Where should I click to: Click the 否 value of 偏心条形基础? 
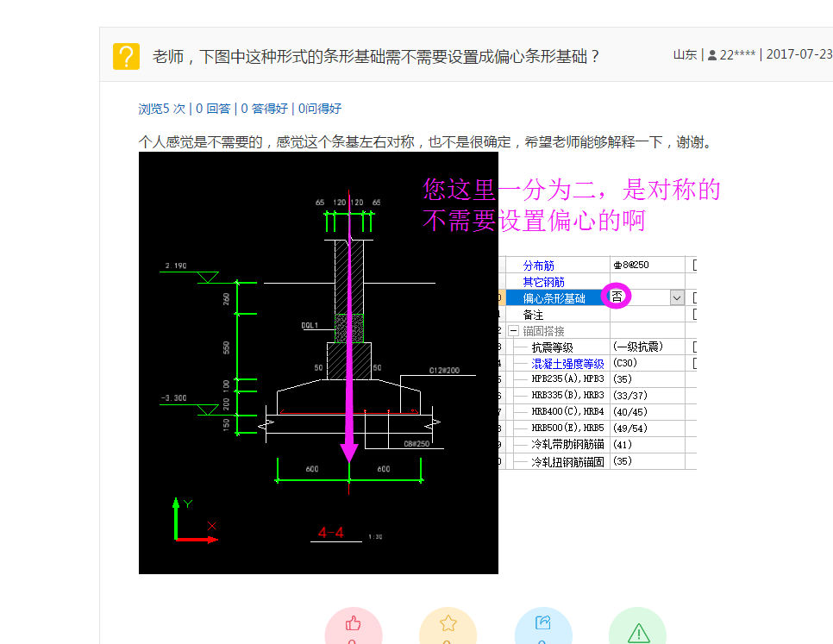[x=617, y=297]
